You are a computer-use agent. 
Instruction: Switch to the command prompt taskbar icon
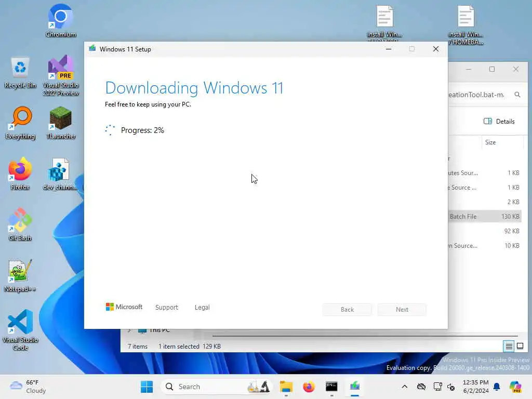[331, 387]
